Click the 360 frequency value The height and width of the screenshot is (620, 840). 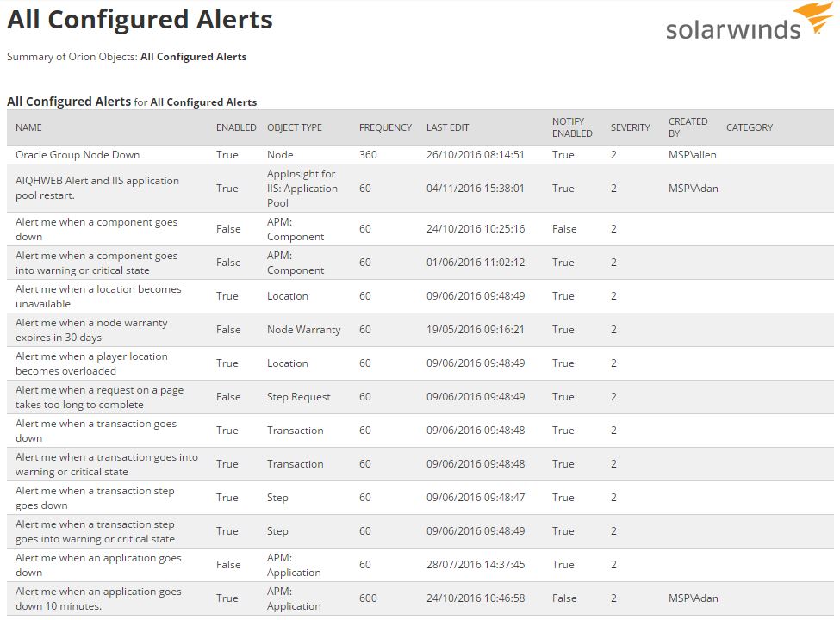pyautogui.click(x=369, y=155)
